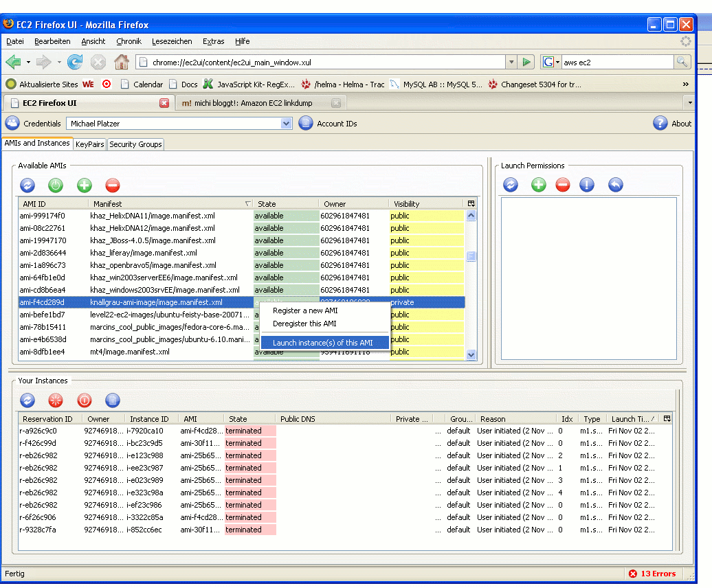Image resolution: width=712 pixels, height=588 pixels.
Task: Refresh the Your Instances list
Action: (27, 400)
